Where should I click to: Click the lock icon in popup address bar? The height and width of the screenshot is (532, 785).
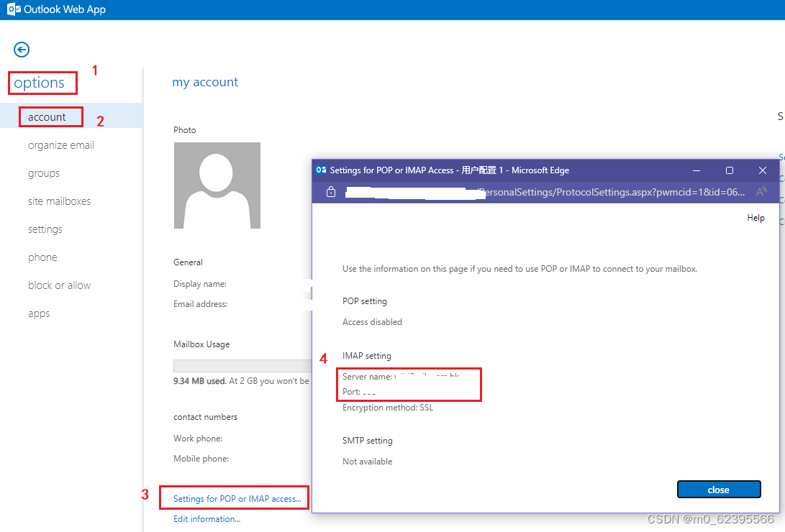pos(331,192)
